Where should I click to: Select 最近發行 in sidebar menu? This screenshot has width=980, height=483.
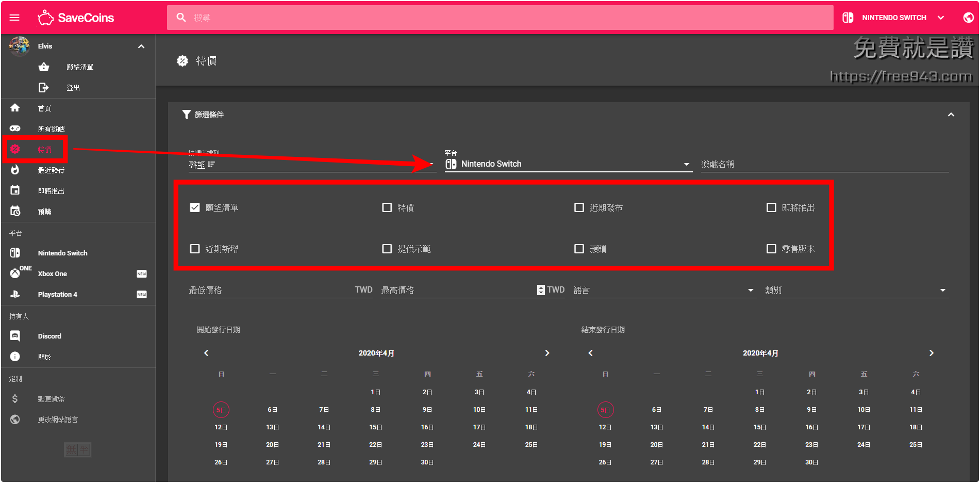51,170
